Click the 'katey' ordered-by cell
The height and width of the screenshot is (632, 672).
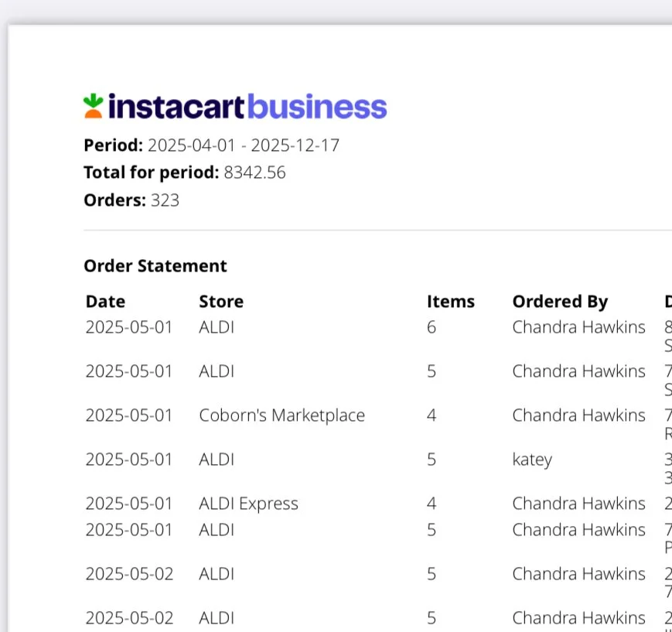point(532,460)
